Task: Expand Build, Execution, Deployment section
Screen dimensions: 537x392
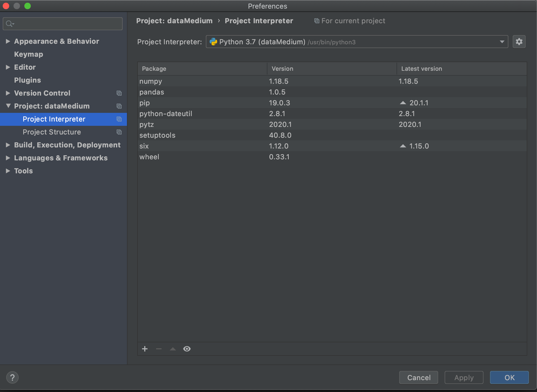Action: 8,145
